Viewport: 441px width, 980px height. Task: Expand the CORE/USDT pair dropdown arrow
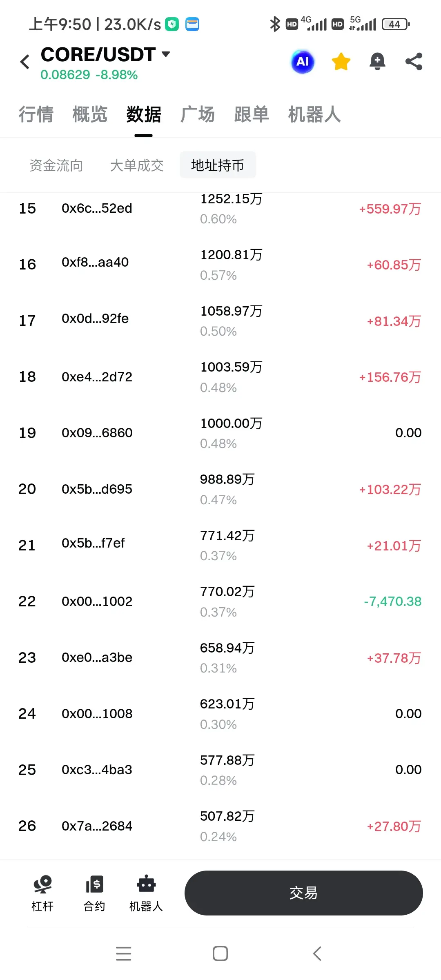coord(166,54)
